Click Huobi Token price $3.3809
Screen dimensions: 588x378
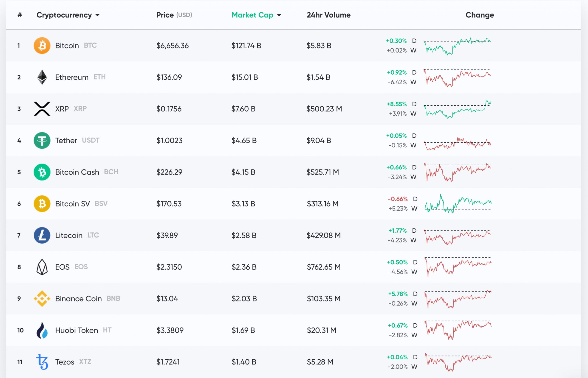pos(170,330)
